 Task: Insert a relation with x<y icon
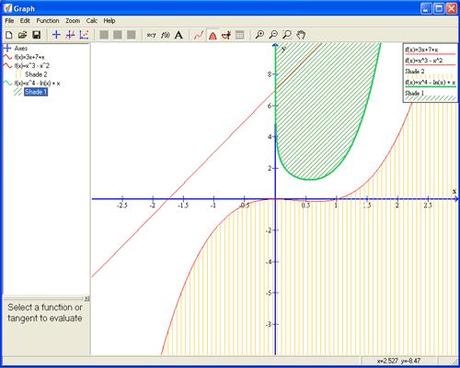coord(152,35)
